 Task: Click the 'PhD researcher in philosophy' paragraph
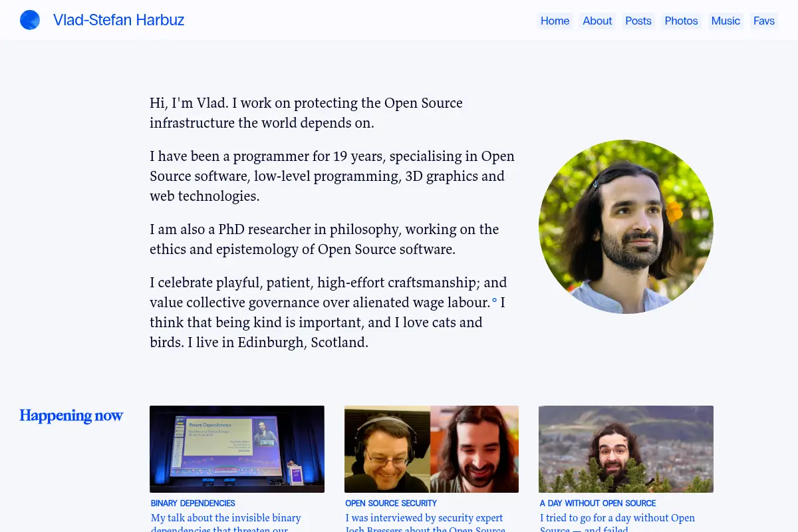325,239
